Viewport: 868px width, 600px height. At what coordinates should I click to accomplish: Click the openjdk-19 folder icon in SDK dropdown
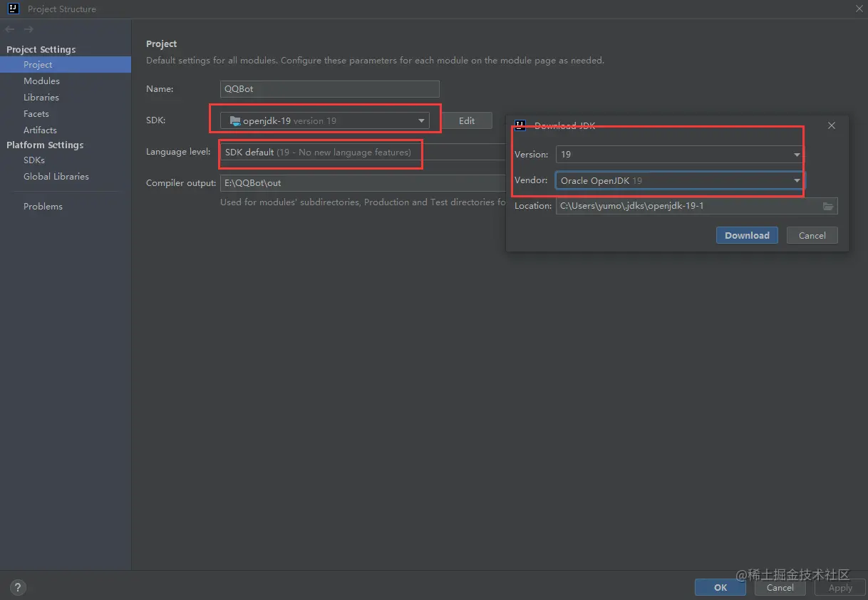(235, 121)
